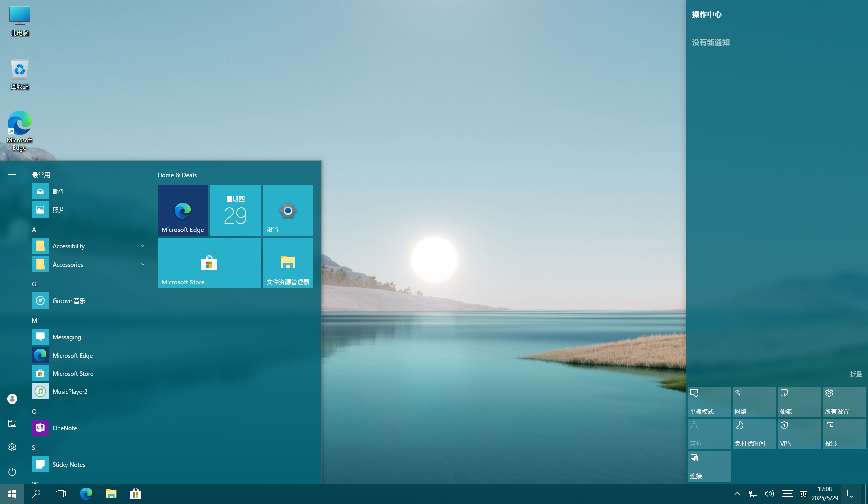Open OneNote from the app list
868x504 pixels.
point(65,428)
